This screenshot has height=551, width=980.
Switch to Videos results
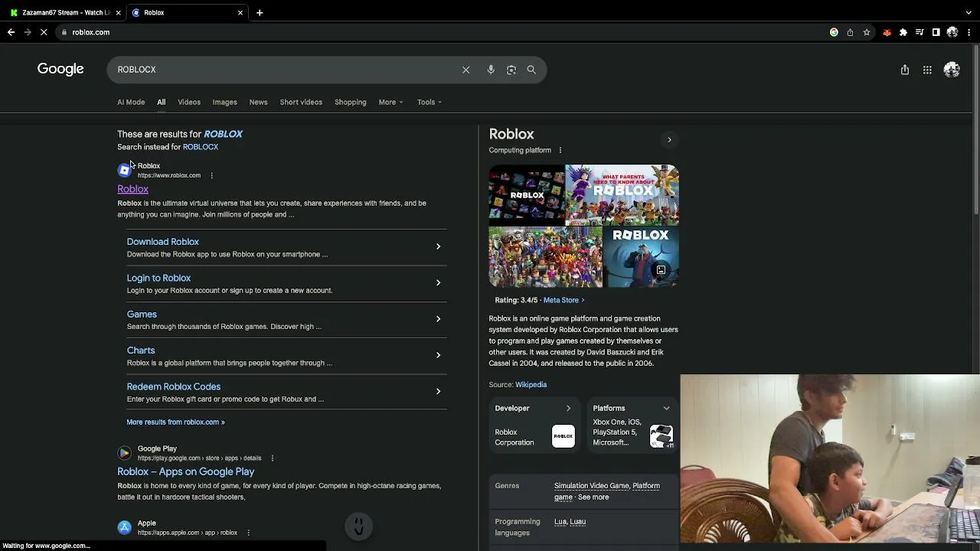(189, 102)
